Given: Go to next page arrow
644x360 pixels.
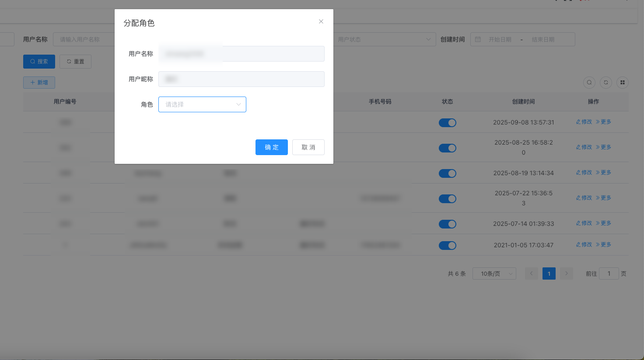Looking at the screenshot, I should tap(567, 273).
